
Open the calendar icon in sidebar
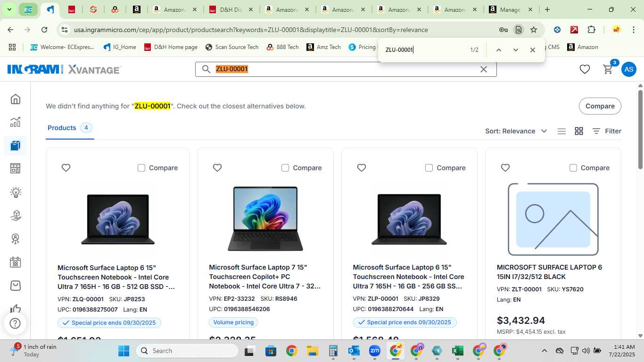pyautogui.click(x=16, y=262)
